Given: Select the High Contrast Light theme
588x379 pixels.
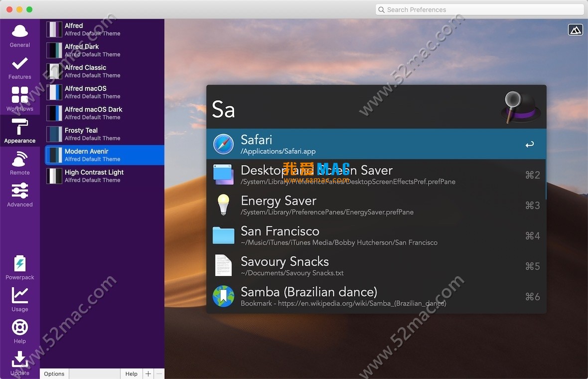Looking at the screenshot, I should click(104, 176).
